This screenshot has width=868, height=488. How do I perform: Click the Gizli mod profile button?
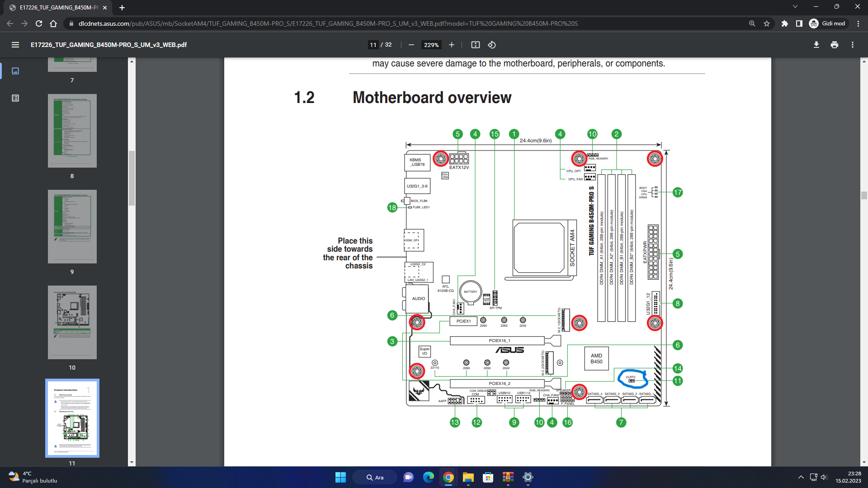(x=828, y=23)
